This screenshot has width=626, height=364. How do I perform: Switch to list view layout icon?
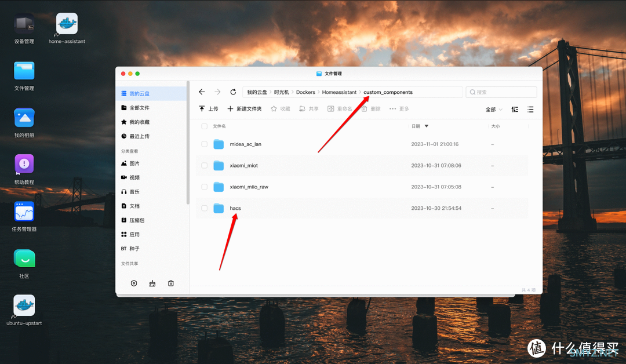point(530,109)
